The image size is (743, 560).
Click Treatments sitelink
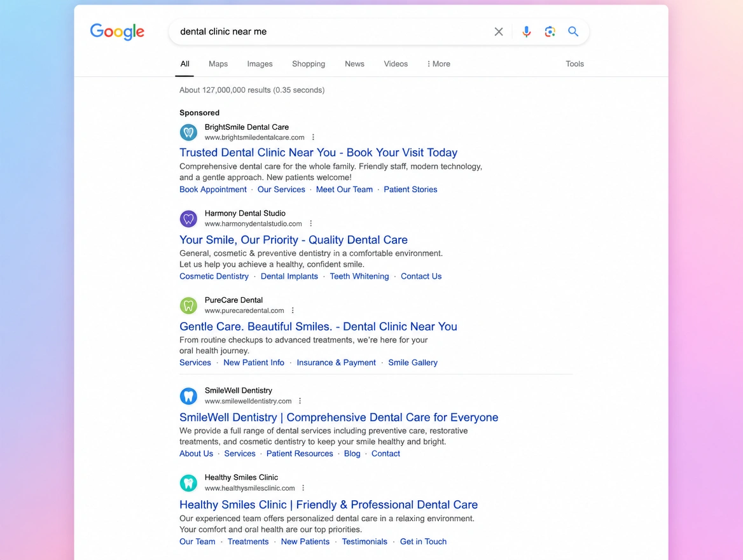tap(248, 542)
